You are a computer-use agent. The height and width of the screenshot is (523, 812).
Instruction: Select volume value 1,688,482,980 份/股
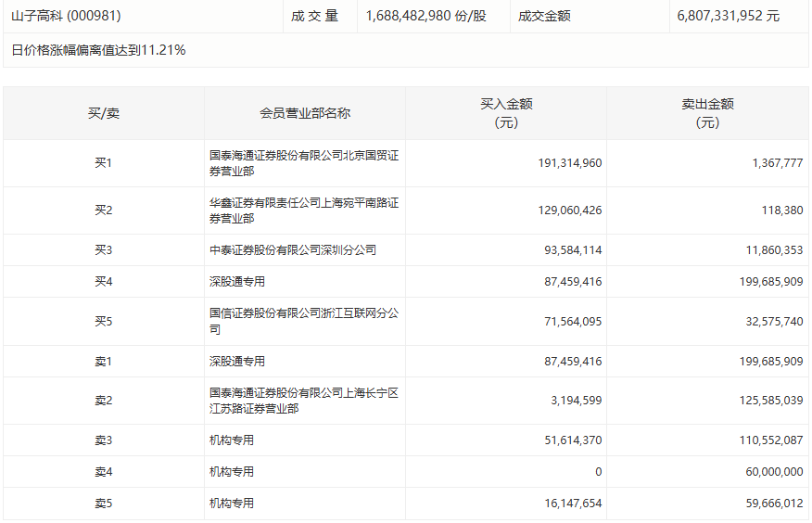(425, 16)
